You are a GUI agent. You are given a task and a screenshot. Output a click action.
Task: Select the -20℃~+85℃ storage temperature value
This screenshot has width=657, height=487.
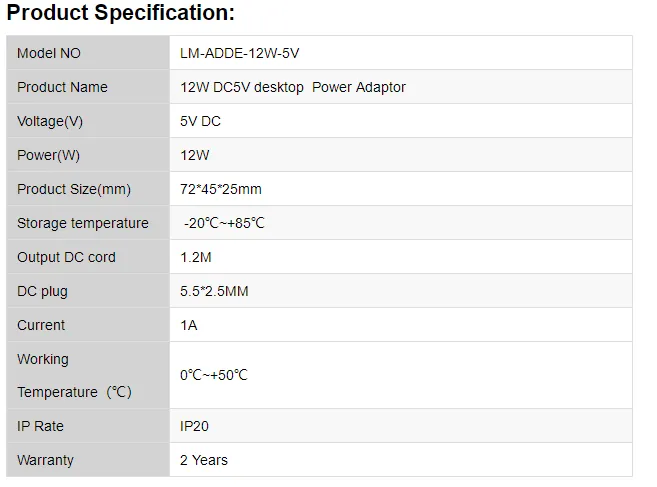(x=224, y=223)
